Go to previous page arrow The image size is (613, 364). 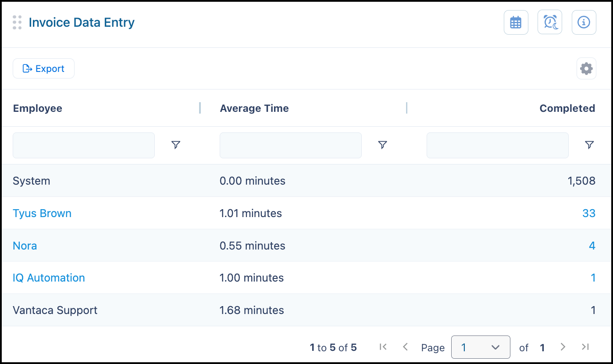[405, 347]
